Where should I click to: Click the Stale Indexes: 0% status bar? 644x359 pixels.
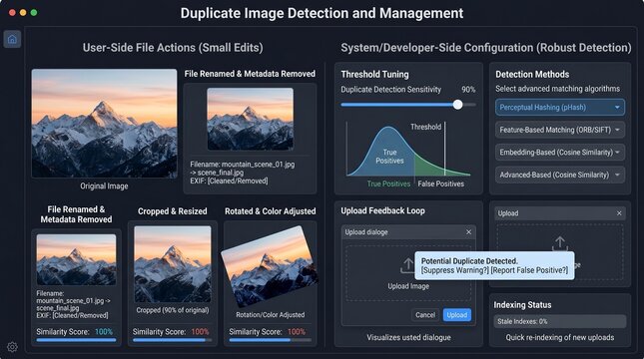point(560,321)
